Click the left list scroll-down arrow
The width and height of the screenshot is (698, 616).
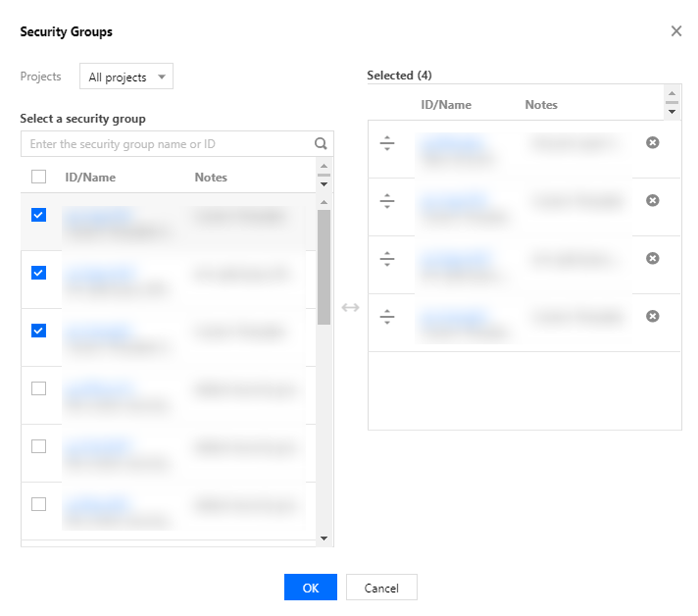click(324, 539)
